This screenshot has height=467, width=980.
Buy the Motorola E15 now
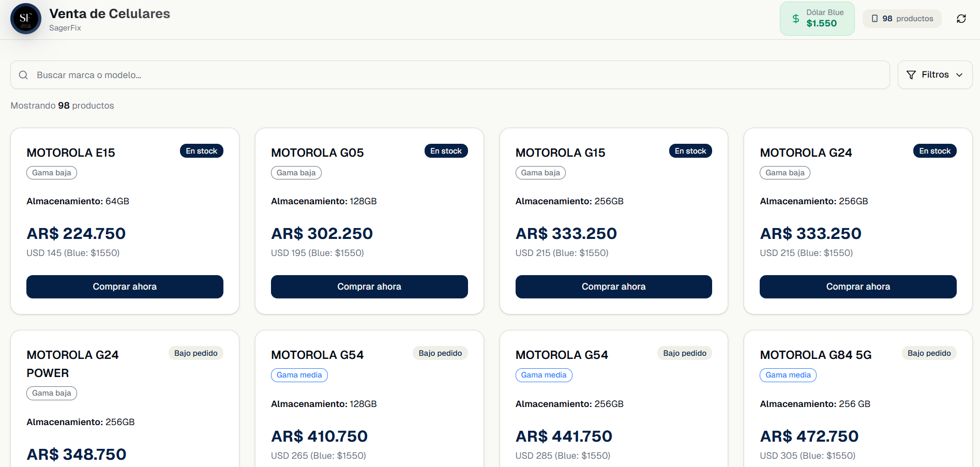click(x=125, y=287)
